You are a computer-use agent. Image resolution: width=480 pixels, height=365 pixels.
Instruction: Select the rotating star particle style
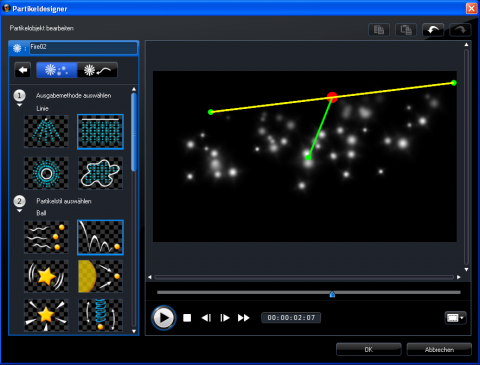pos(46,276)
